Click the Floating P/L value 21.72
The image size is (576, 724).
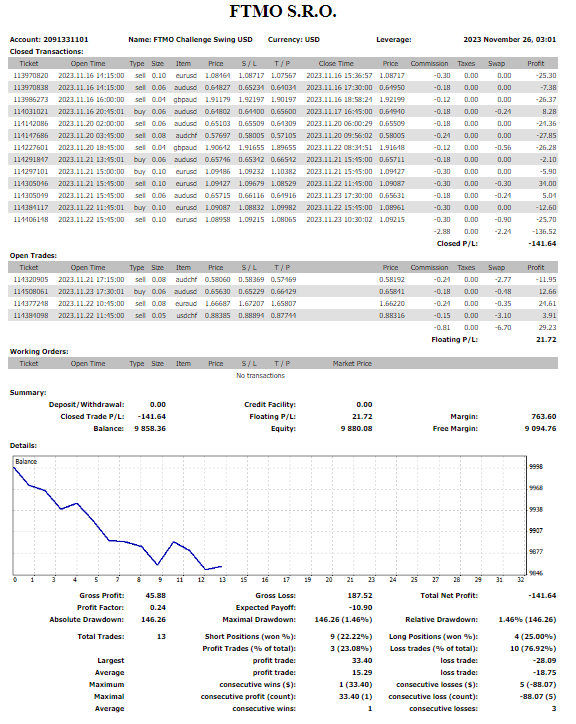click(x=546, y=340)
